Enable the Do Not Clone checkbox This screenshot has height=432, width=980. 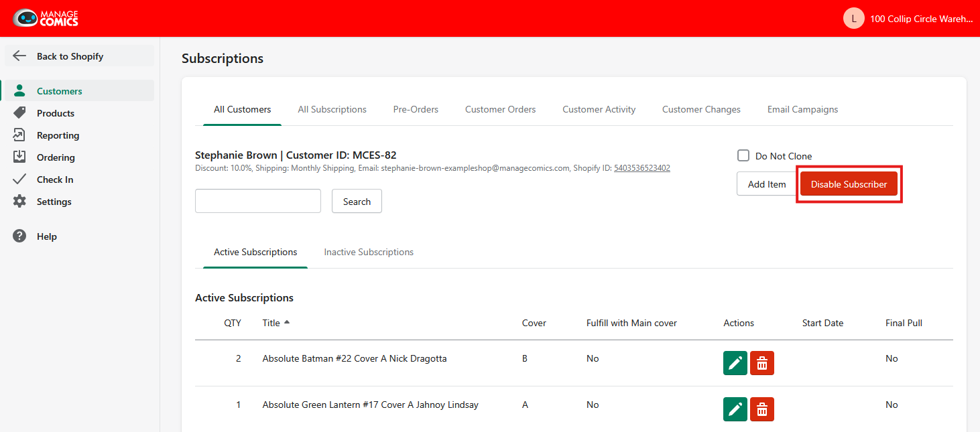point(743,155)
